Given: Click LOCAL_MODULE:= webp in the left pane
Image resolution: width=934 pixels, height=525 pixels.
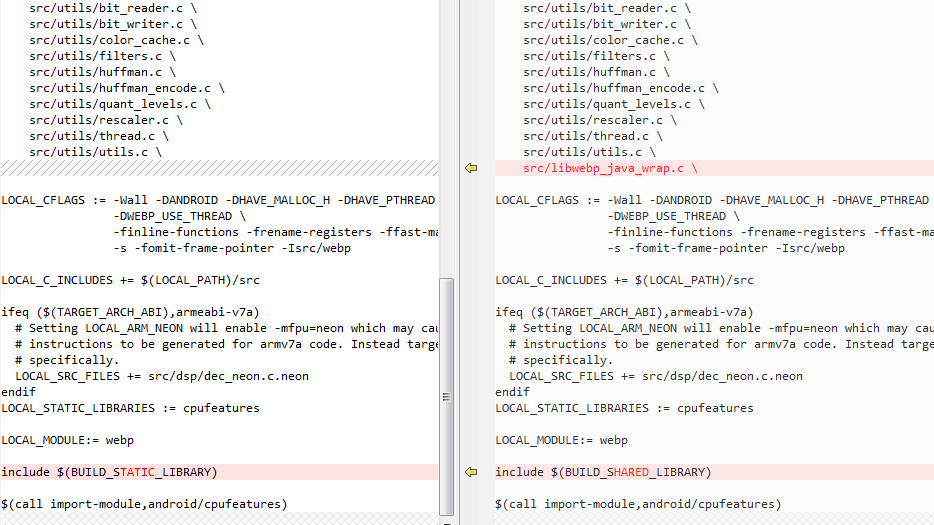Looking at the screenshot, I should (x=67, y=440).
